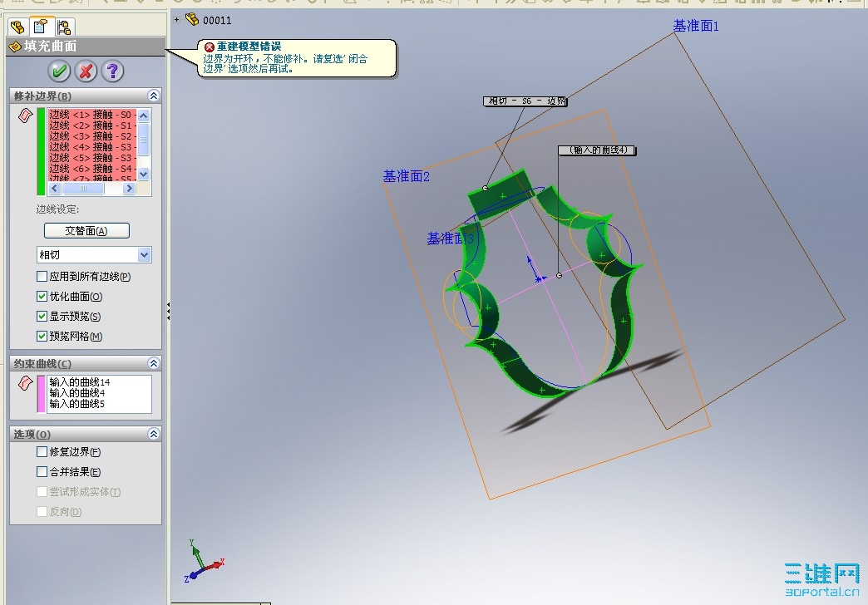Collapse the 约束曲线(C) section
The height and width of the screenshot is (605, 868).
[153, 363]
